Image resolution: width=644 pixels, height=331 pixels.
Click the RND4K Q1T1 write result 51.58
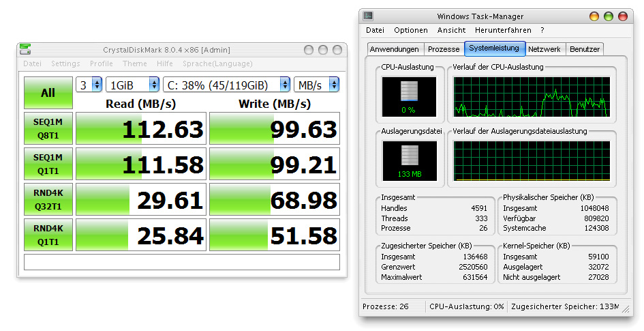coord(275,234)
